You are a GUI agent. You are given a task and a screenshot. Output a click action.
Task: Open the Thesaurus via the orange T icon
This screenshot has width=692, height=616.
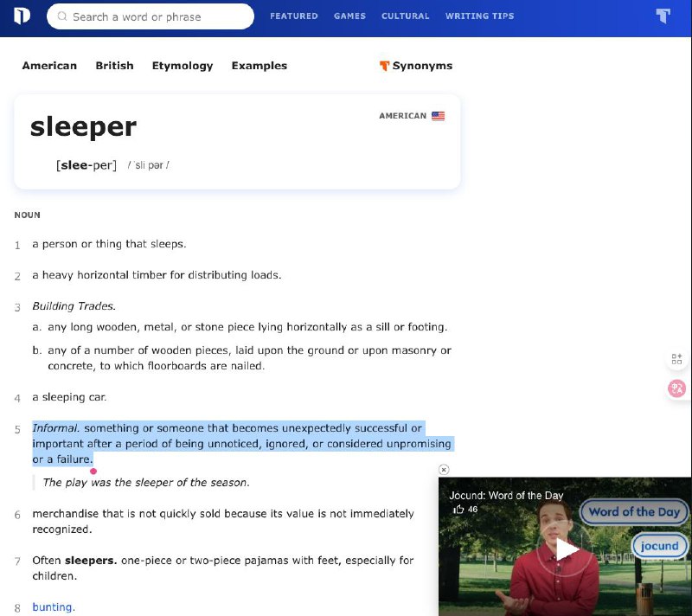pos(663,16)
